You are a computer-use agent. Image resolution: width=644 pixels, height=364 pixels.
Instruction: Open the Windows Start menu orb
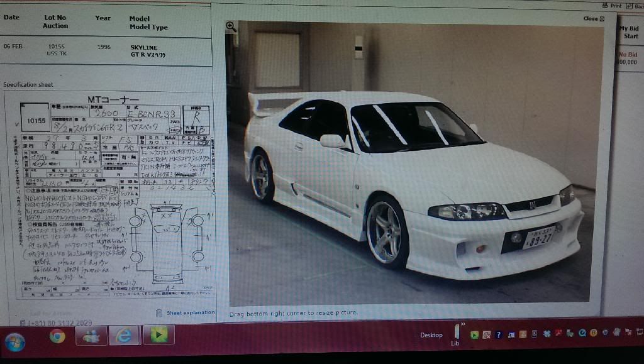[x=15, y=341]
